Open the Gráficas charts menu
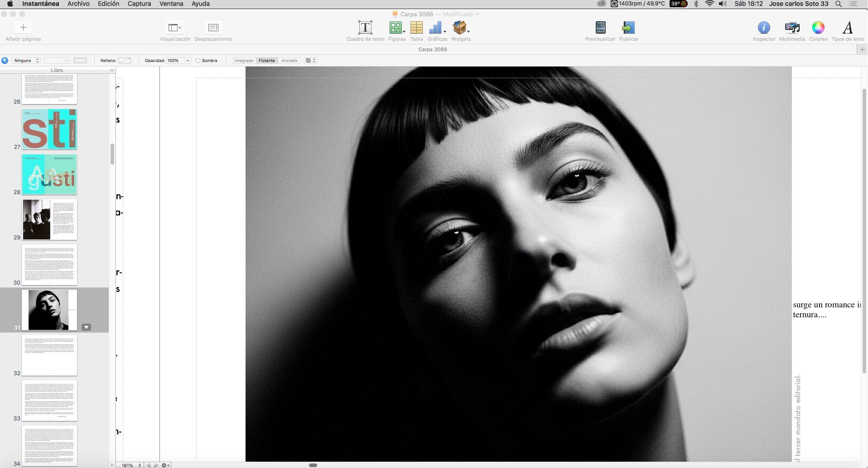Image resolution: width=868 pixels, height=468 pixels. [437, 28]
